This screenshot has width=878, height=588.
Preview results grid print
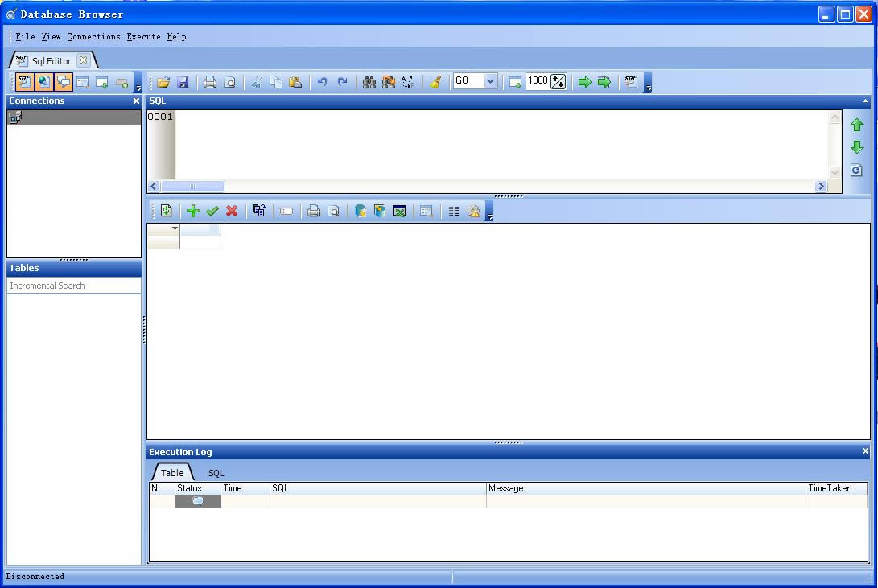(333, 211)
